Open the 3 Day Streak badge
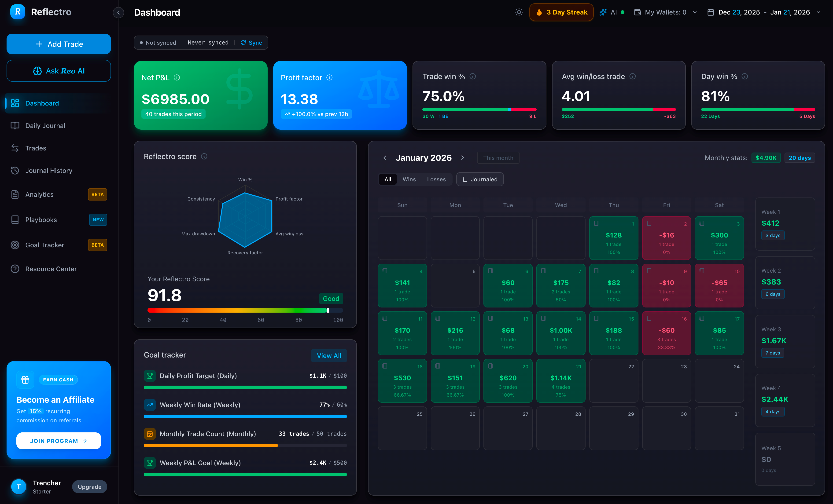The image size is (833, 504). (561, 12)
